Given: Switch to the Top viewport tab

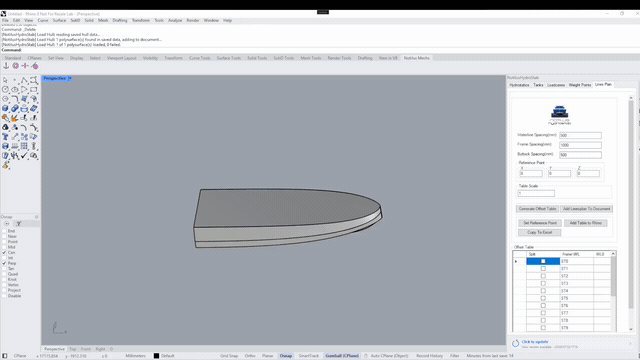Looking at the screenshot, I should pyautogui.click(x=73, y=349).
